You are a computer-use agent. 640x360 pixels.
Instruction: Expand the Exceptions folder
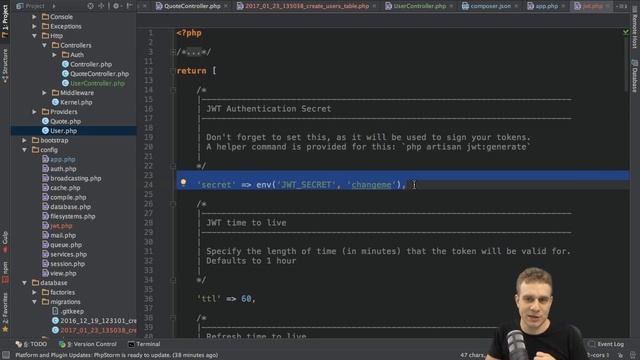pos(34,26)
